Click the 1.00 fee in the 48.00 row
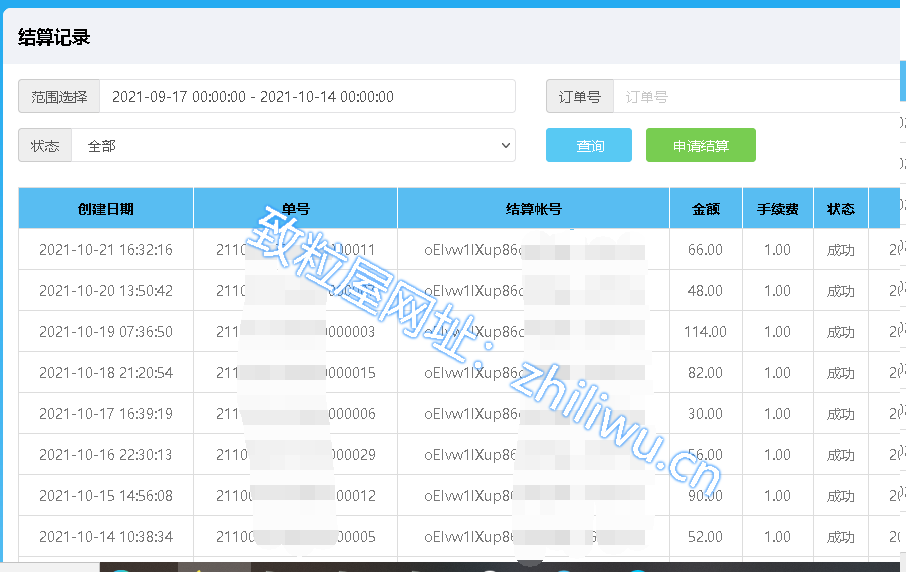 tap(777, 291)
